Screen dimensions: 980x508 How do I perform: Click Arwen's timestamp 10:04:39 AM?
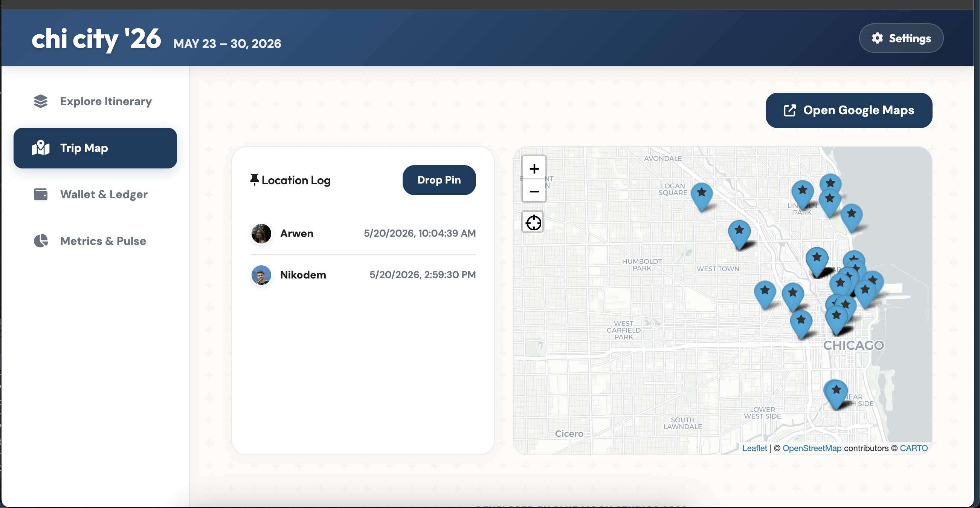pos(420,233)
